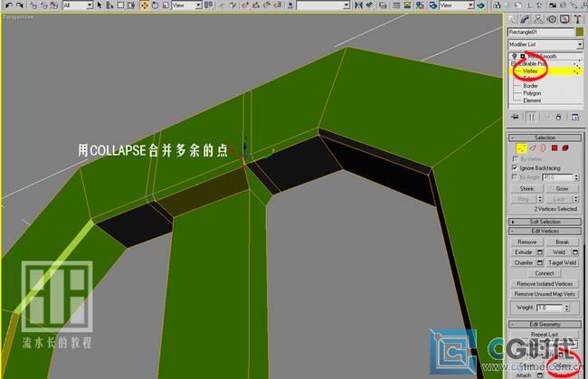The height and width of the screenshot is (379, 588).
Task: Enable the By Vertex checkbox
Action: click(x=515, y=159)
